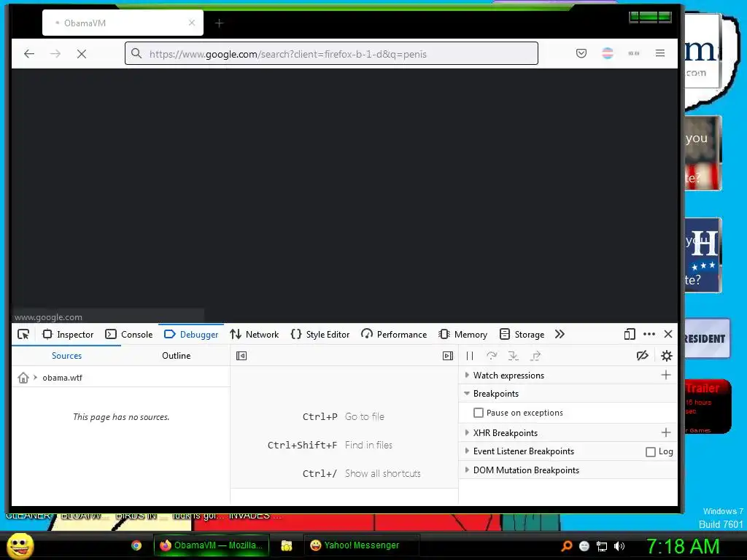
Task: Click the URL address bar field
Action: pos(332,53)
